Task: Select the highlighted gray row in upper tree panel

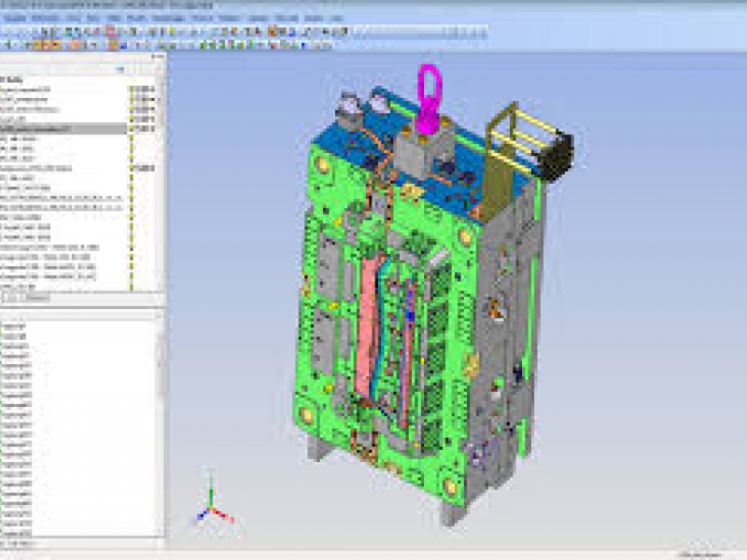Action: pyautogui.click(x=63, y=129)
